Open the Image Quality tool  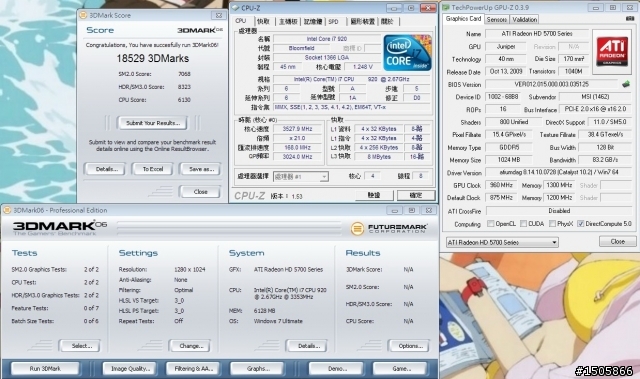pyautogui.click(x=130, y=368)
